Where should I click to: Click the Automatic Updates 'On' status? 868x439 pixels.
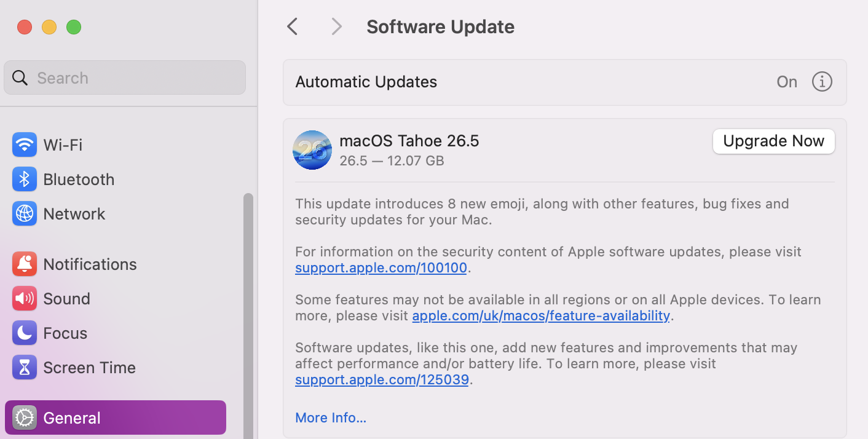coord(787,82)
